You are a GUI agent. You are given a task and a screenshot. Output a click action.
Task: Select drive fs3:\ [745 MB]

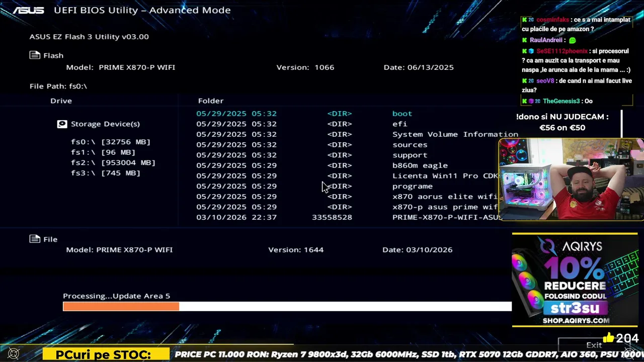coord(106,173)
